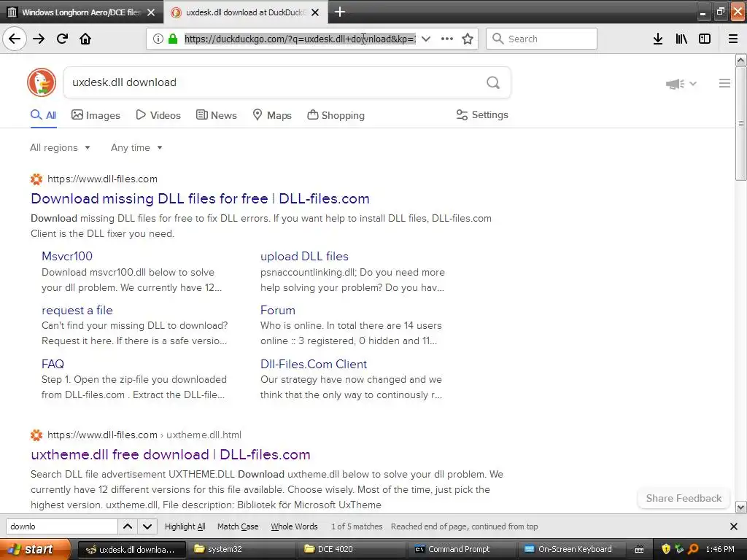747x560 pixels.
Task: Switch to On-Screen Keyboard taskbar window
Action: pos(572,549)
